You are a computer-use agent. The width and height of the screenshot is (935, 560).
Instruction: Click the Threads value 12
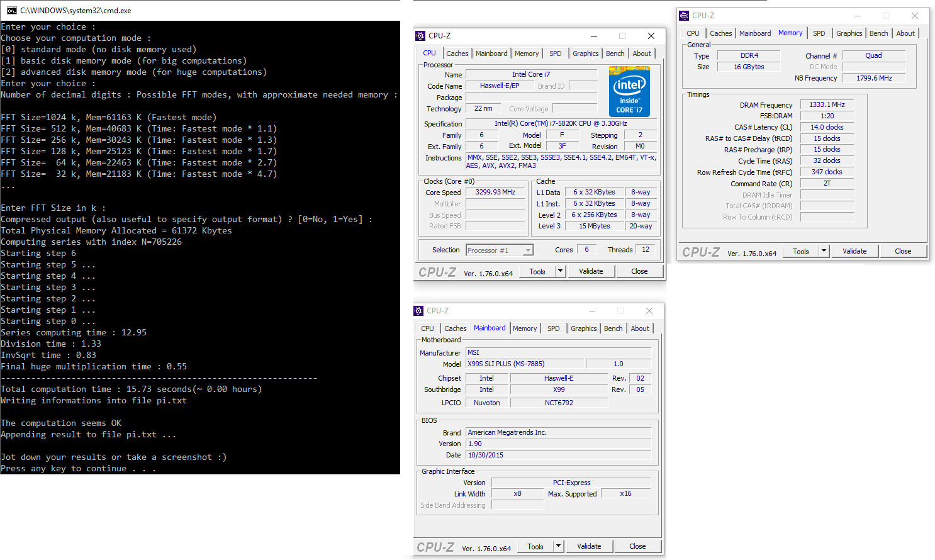646,250
